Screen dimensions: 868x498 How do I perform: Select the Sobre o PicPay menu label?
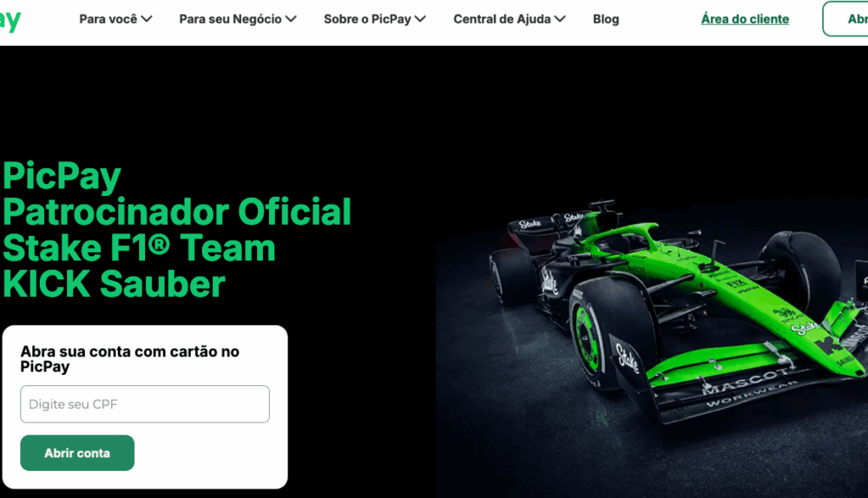[x=367, y=19]
